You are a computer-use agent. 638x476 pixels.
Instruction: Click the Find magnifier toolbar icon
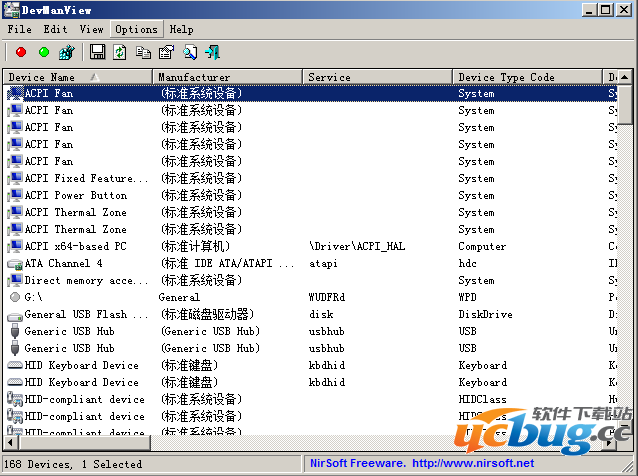pos(190,52)
